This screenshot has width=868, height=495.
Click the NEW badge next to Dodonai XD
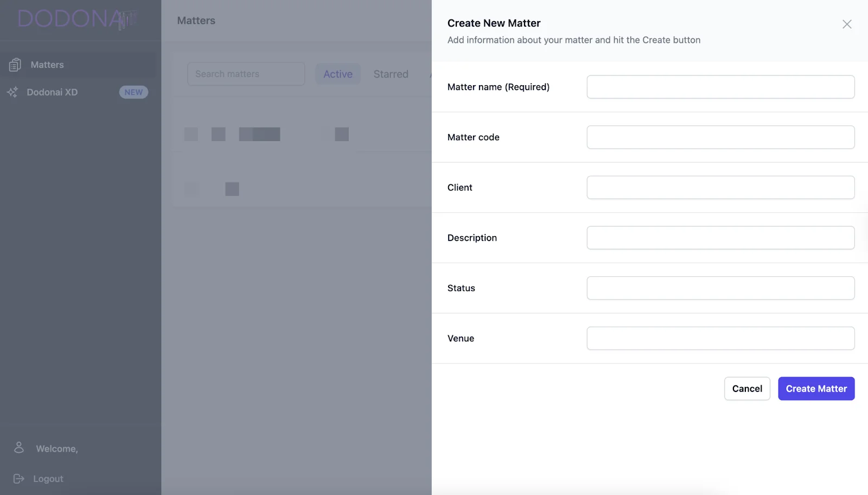pos(133,92)
